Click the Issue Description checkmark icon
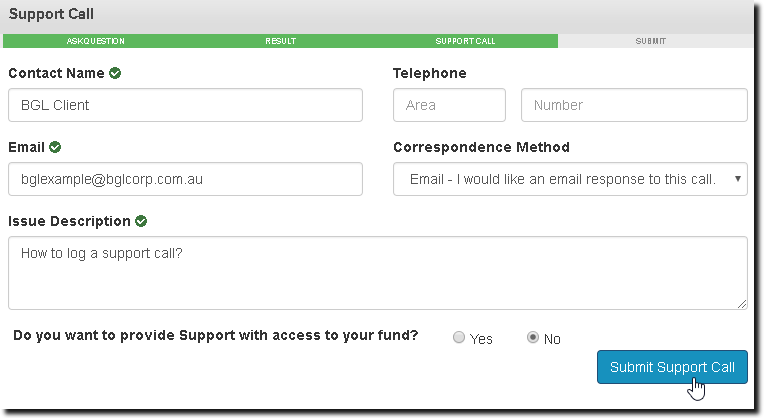The image size is (764, 418). point(141,221)
